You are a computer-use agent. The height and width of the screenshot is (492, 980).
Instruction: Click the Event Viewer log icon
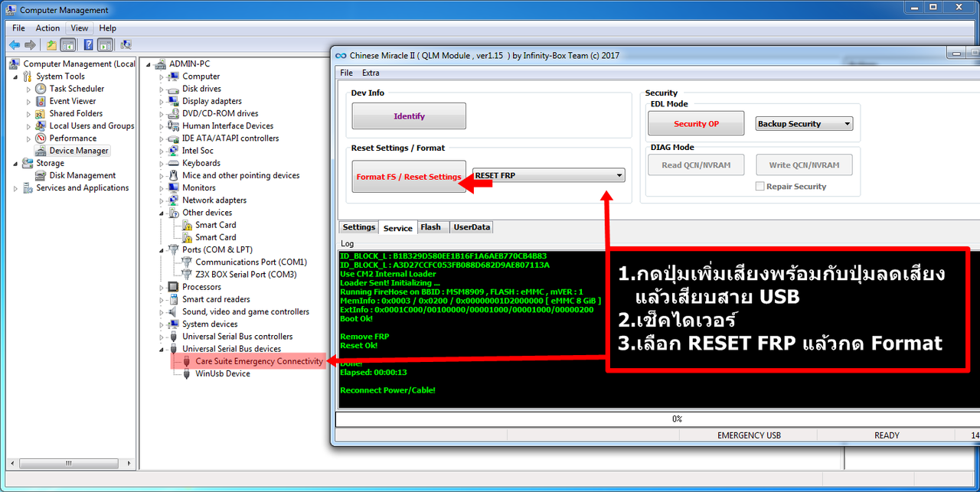pyautogui.click(x=41, y=101)
